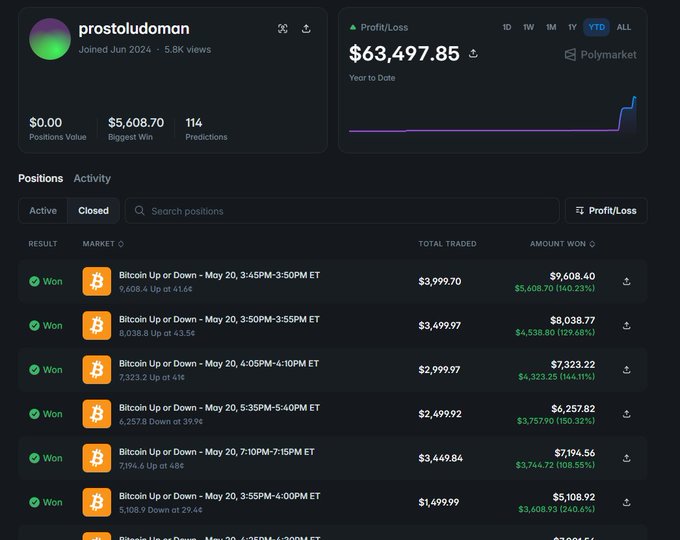Viewport: 680px width, 540px height.
Task: Click Won check icon for 7:10PM-7:15PM row
Action: click(x=34, y=458)
